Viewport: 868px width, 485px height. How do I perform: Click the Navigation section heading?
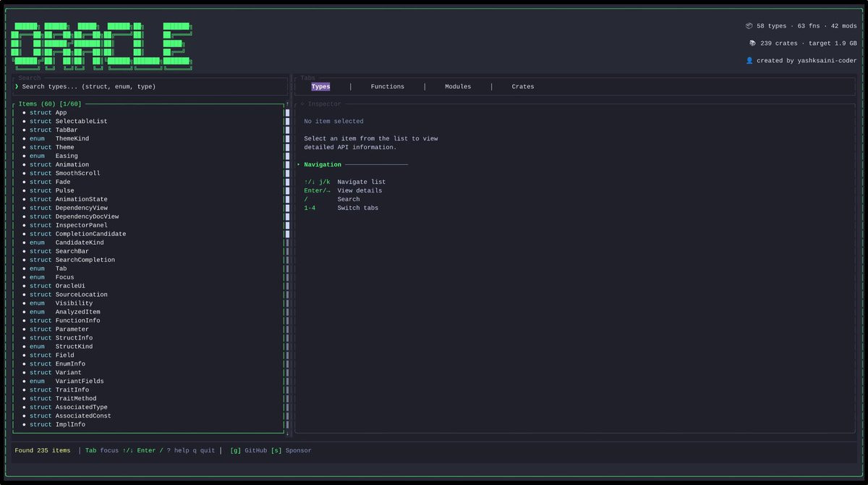point(323,165)
